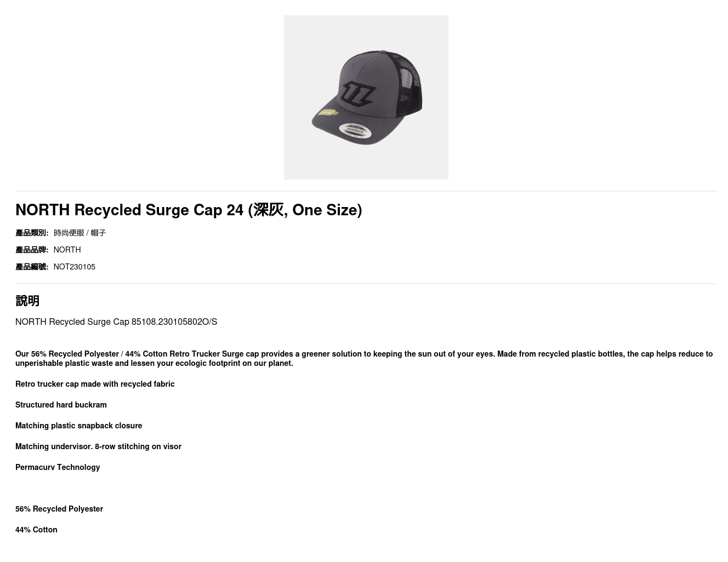
Task: Click the 產品編號 label
Action: [x=32, y=267]
